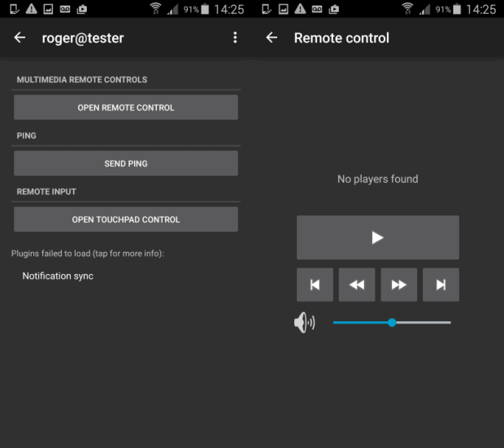Go back from the Remote control screen
The width and height of the screenshot is (504, 448).
(272, 38)
